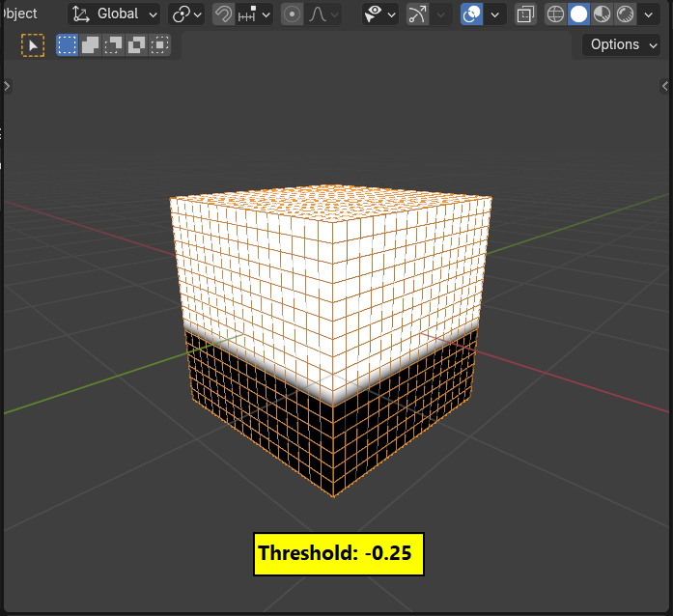This screenshot has height=616, width=673.
Task: Toggle the snap magnet icon
Action: tap(224, 14)
